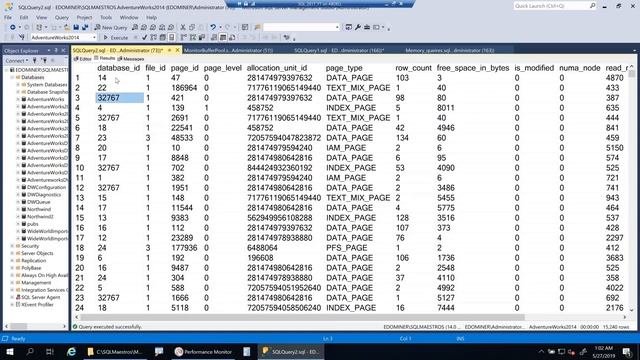Click the Solution Explorer toolbar icon
640x360 pixels.
point(349,27)
